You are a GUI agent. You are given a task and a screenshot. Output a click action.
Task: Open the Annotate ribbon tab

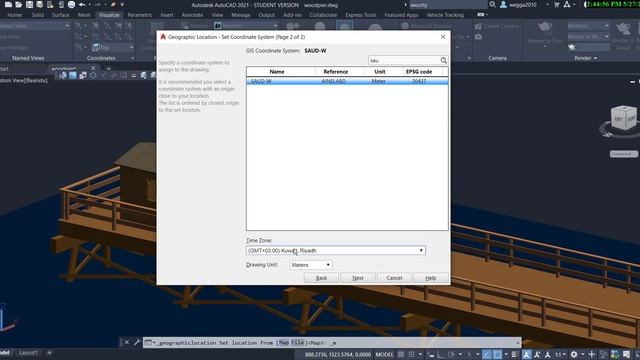pyautogui.click(x=192, y=15)
